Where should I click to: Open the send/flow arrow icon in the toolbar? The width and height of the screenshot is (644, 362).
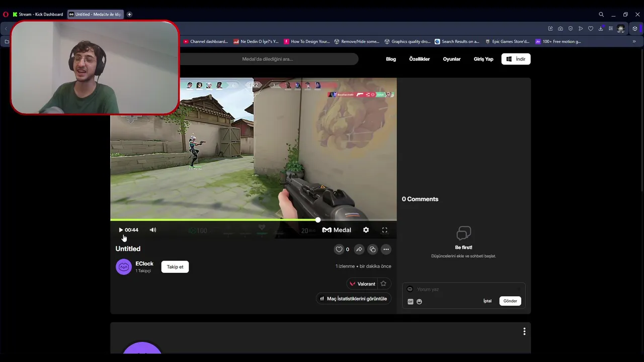(581, 29)
